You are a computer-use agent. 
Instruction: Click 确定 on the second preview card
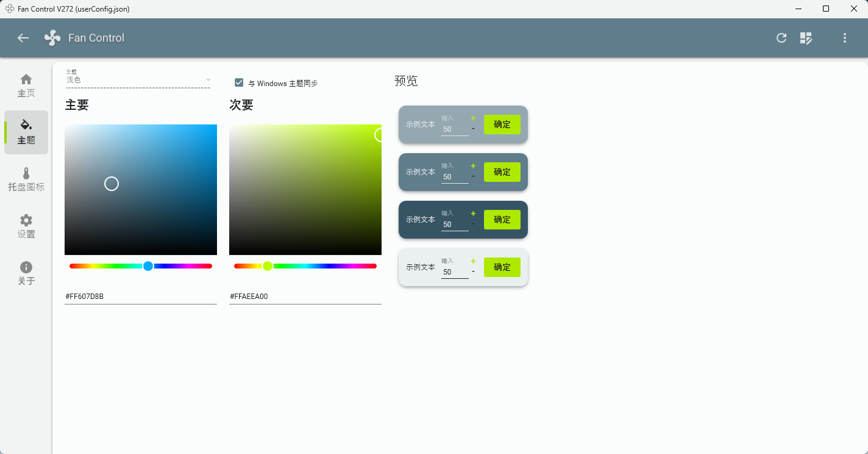pyautogui.click(x=502, y=172)
